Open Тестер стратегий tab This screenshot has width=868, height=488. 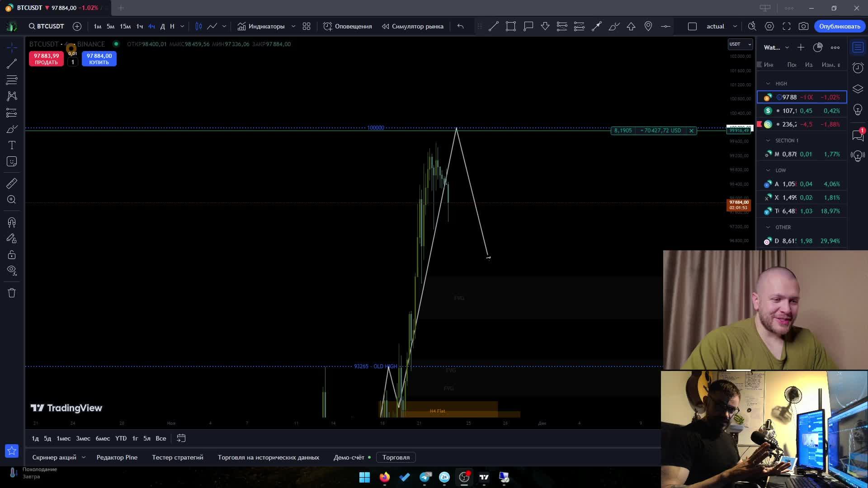pyautogui.click(x=178, y=457)
